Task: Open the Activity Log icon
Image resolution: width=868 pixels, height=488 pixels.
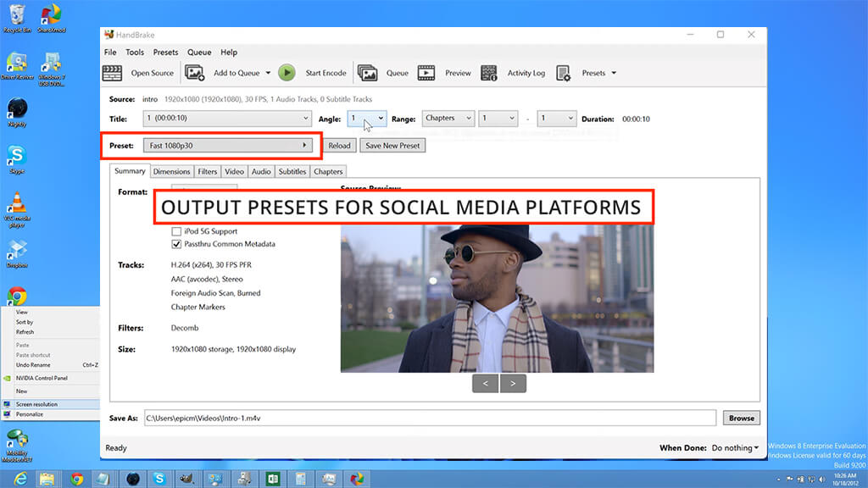Action: 489,74
